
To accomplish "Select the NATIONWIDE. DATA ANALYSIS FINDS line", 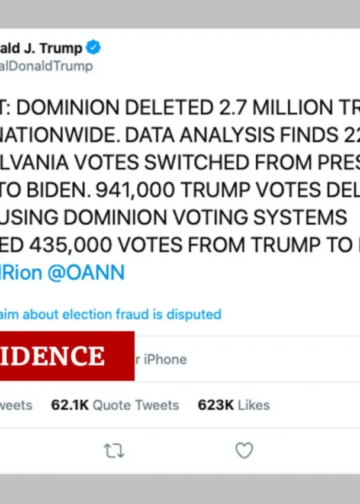I will point(180,135).
